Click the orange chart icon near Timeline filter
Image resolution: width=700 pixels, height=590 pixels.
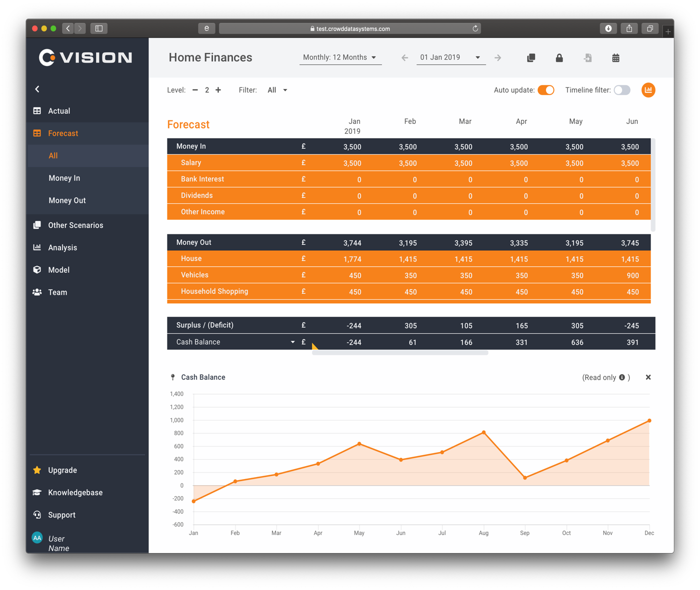tap(648, 90)
